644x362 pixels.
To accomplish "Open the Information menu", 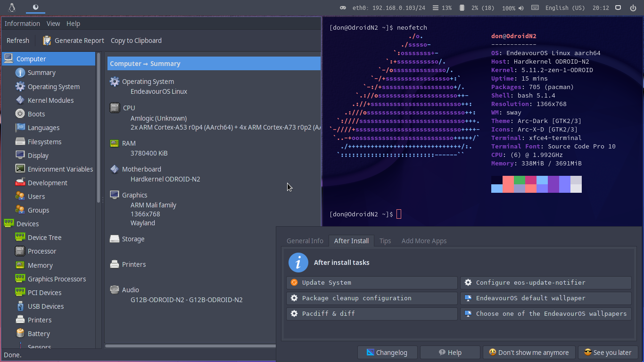I will (x=22, y=23).
